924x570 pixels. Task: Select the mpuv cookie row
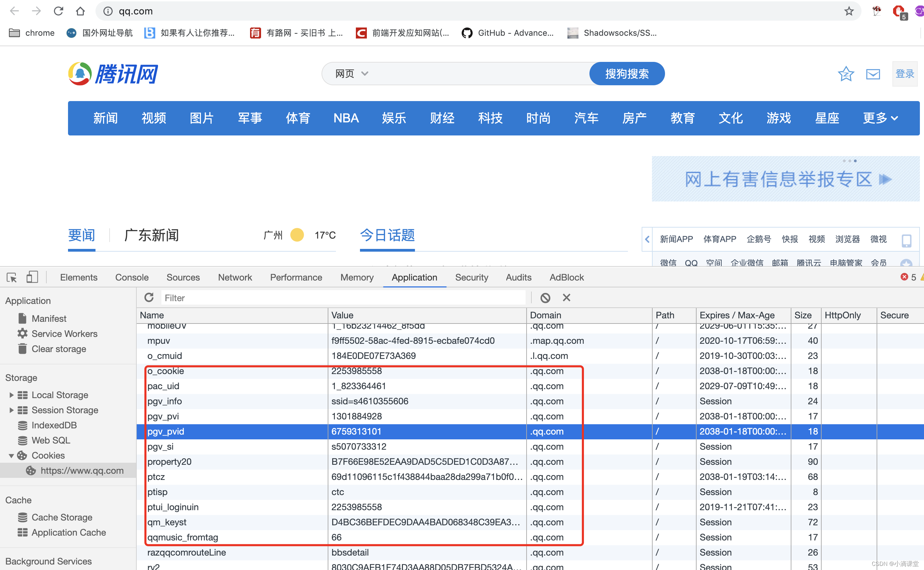[x=530, y=341]
